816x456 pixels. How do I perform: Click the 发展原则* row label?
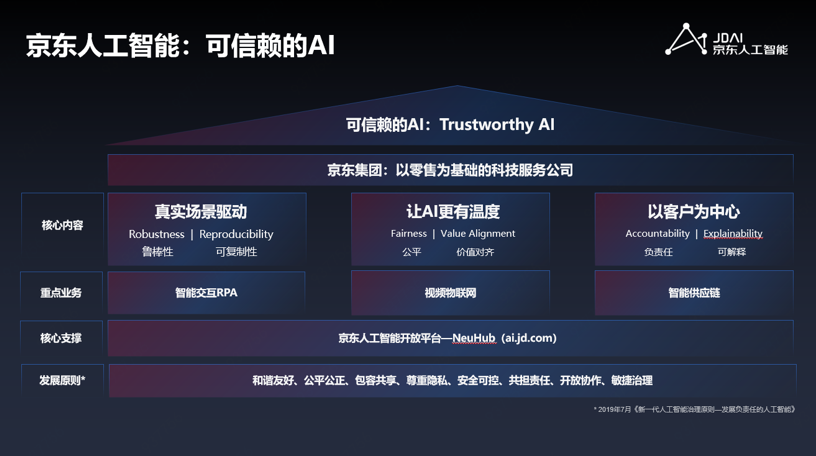click(x=62, y=381)
